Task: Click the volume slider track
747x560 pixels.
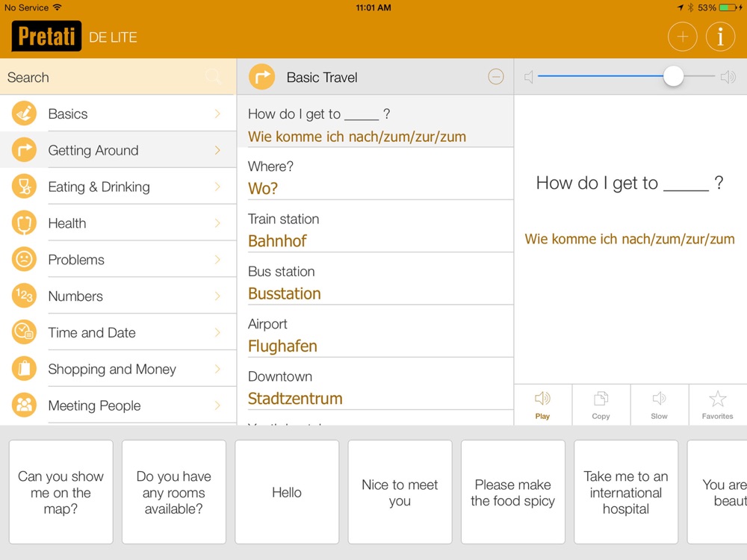Action: coord(626,76)
